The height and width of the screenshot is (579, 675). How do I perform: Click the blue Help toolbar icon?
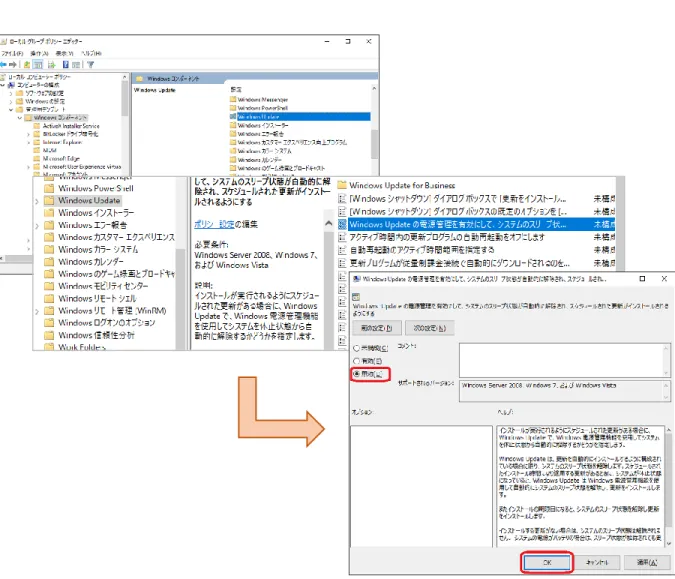pyautogui.click(x=65, y=65)
